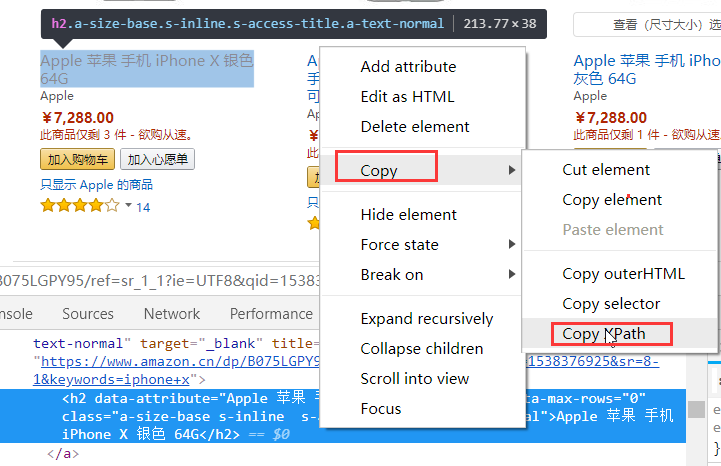The height and width of the screenshot is (466, 721).
Task: Click the 加入心愿单 wishlist button
Action: pos(157,159)
